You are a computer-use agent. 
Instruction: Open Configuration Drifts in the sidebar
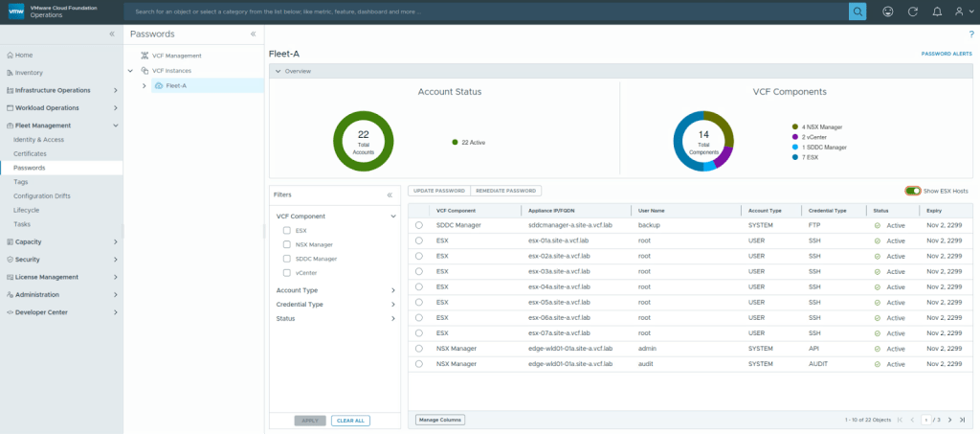coord(42,195)
